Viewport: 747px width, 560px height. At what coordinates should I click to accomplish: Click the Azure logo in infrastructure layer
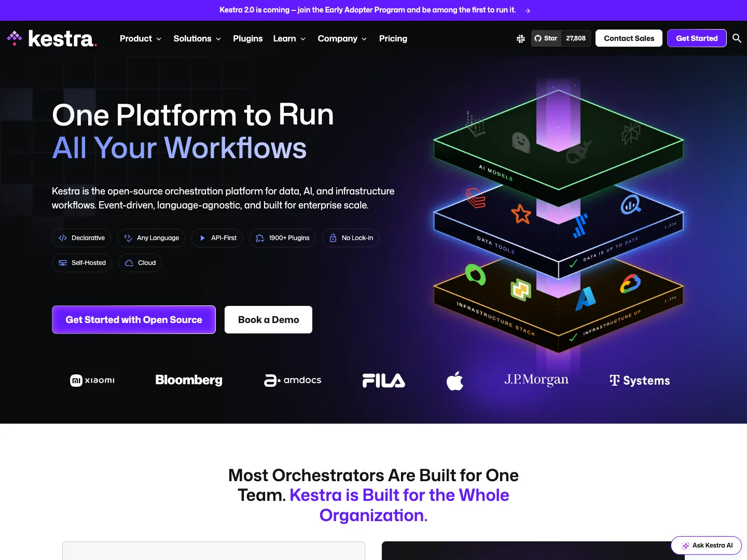585,299
